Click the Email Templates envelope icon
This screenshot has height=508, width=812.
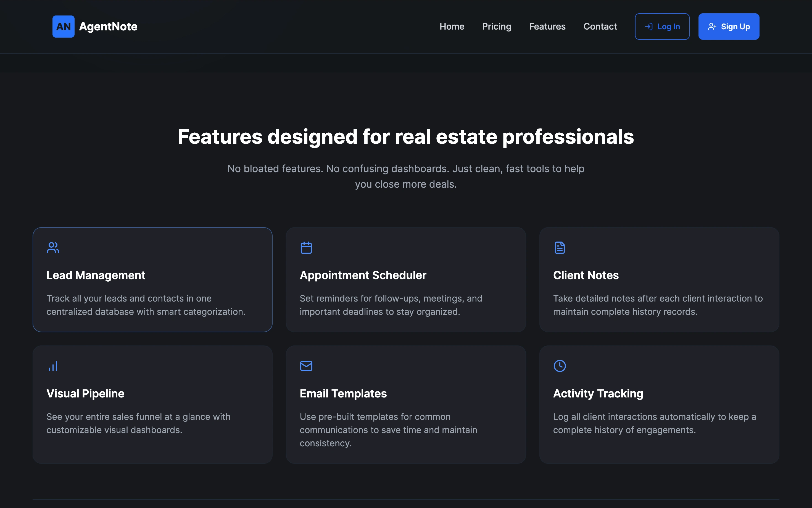pyautogui.click(x=306, y=366)
